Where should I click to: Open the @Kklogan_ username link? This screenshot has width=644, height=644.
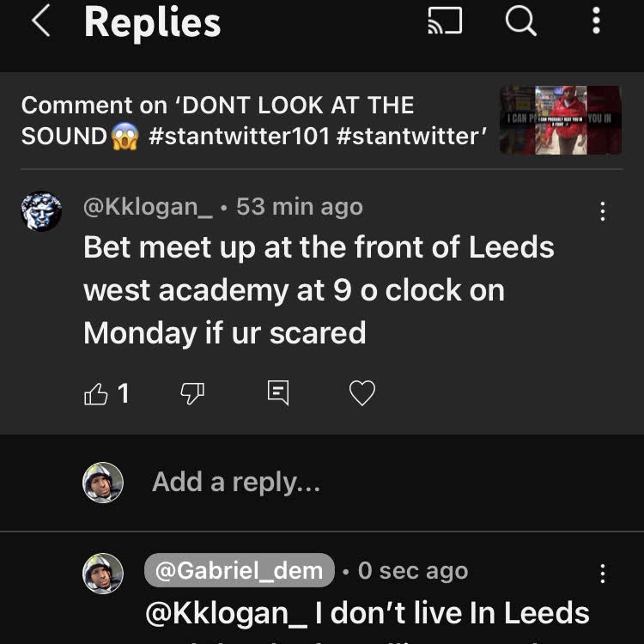148,207
